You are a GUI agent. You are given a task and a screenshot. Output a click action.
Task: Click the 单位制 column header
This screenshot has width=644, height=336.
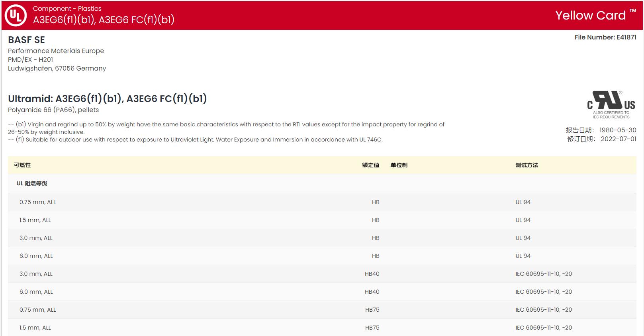pos(399,165)
